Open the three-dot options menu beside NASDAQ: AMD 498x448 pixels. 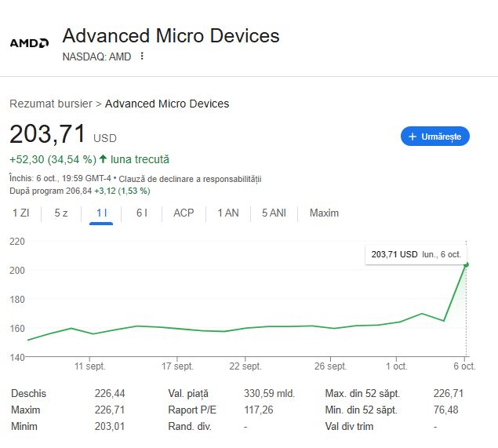click(x=142, y=56)
